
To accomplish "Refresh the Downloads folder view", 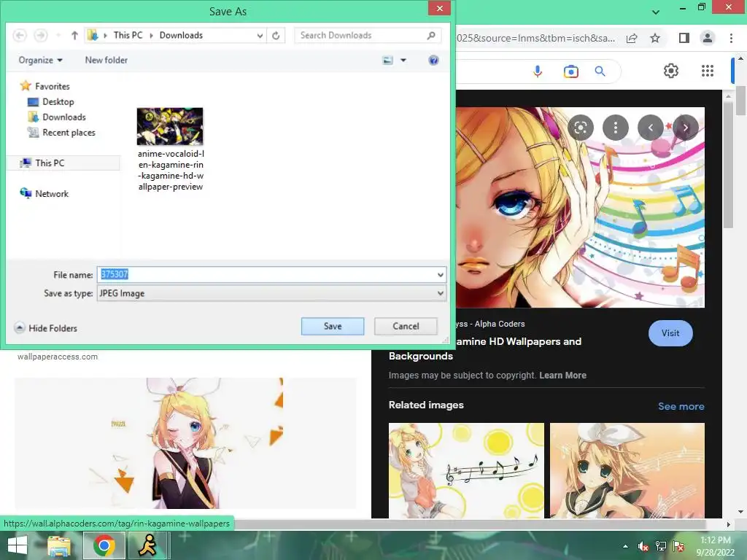I will tap(276, 35).
